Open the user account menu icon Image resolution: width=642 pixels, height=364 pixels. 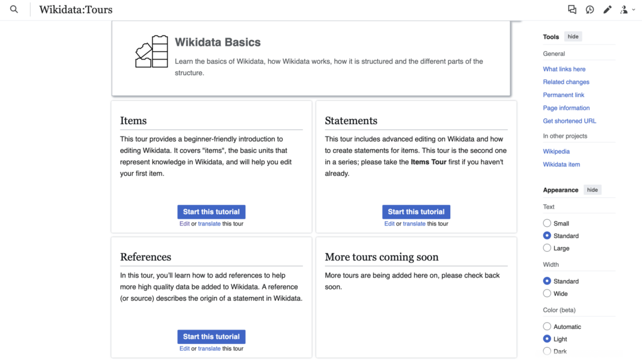(627, 9)
